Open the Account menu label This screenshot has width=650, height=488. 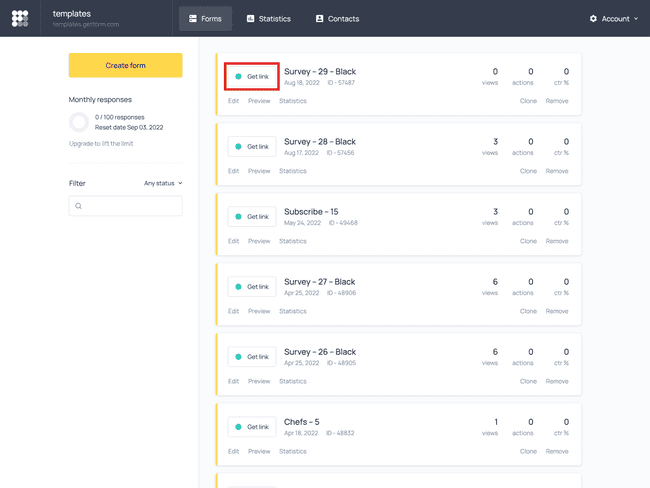coord(616,19)
